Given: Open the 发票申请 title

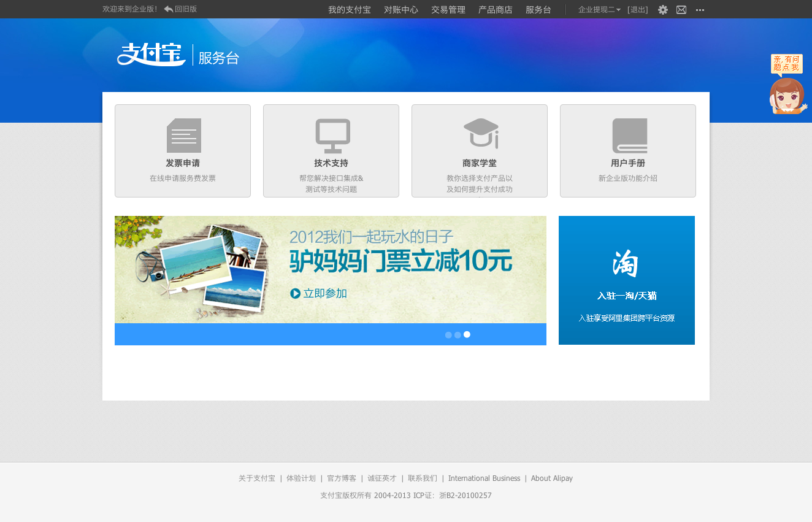Looking at the screenshot, I should tap(183, 163).
